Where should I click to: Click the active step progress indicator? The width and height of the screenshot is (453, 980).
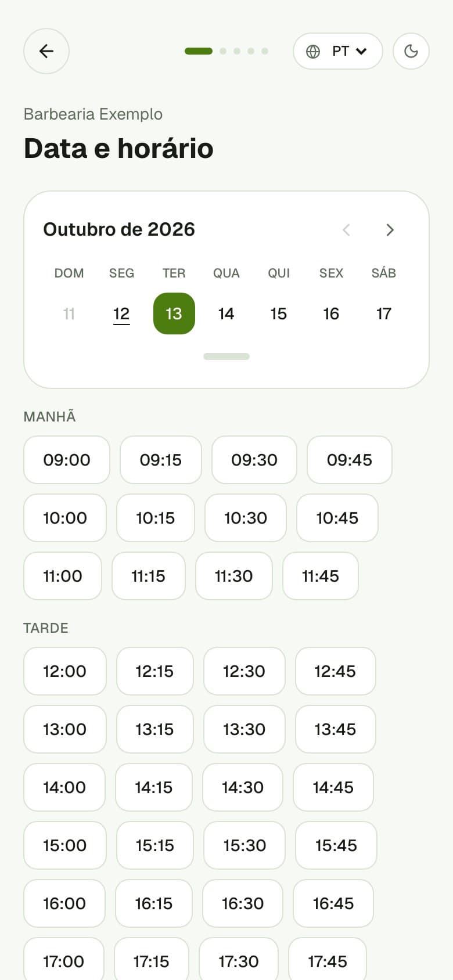pyautogui.click(x=199, y=51)
